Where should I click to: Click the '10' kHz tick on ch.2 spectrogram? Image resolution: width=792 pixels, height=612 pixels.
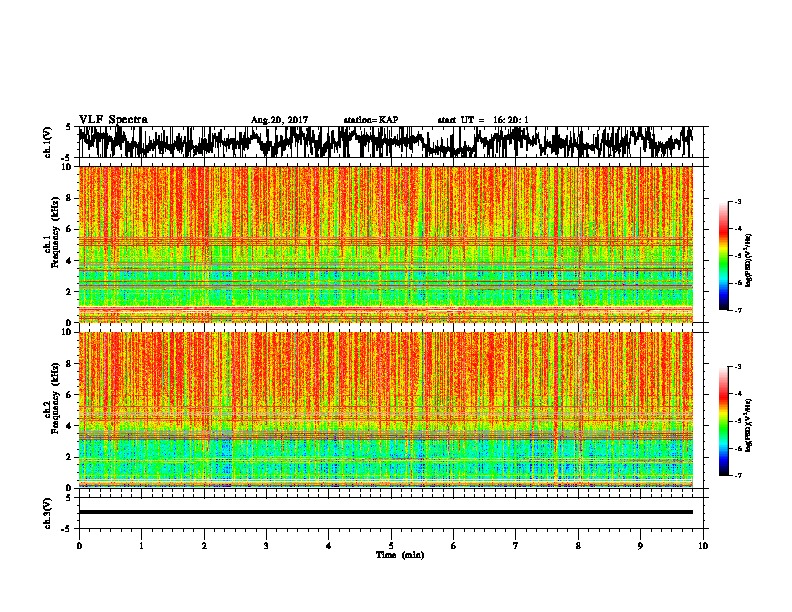click(x=68, y=332)
